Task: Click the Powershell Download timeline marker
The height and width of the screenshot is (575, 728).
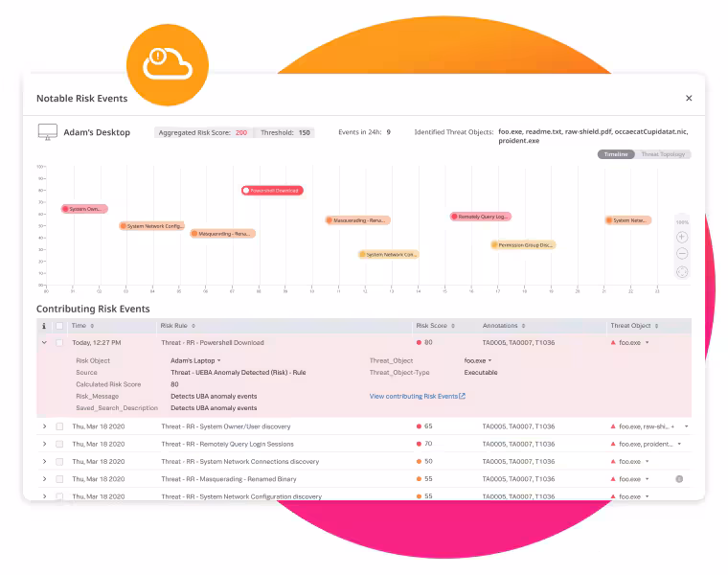Action: [273, 191]
